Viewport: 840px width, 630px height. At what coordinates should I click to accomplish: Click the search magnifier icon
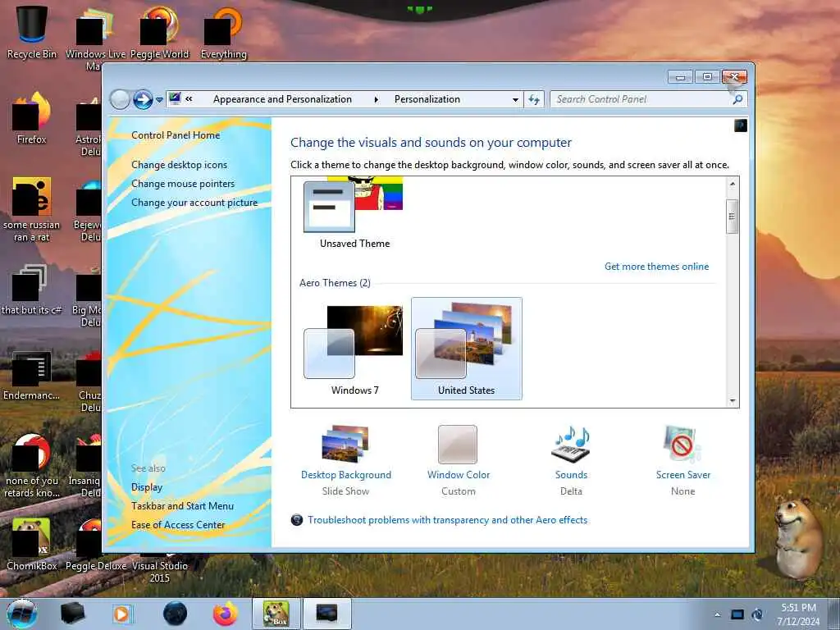tap(737, 99)
